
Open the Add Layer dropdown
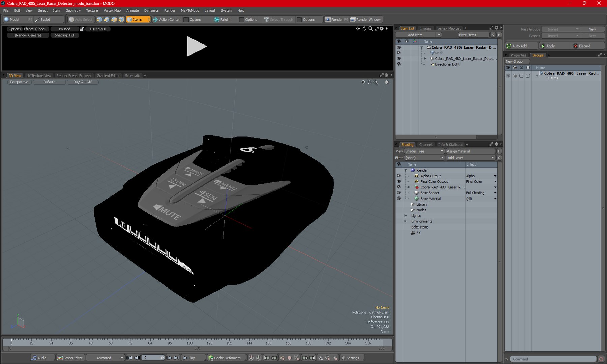471,158
